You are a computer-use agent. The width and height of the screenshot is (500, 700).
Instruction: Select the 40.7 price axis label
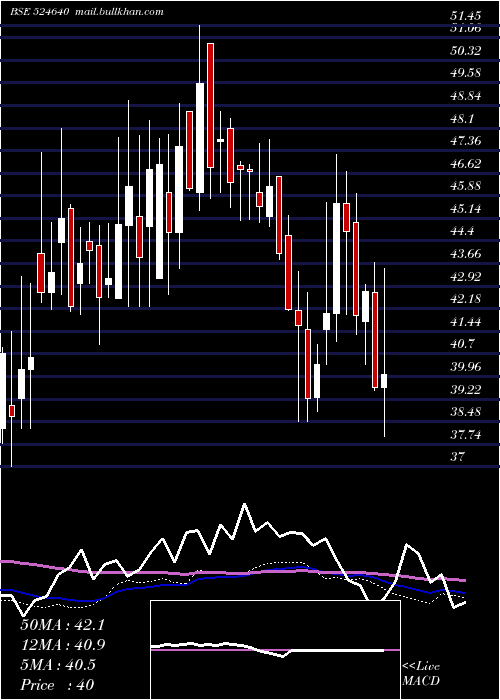click(462, 344)
